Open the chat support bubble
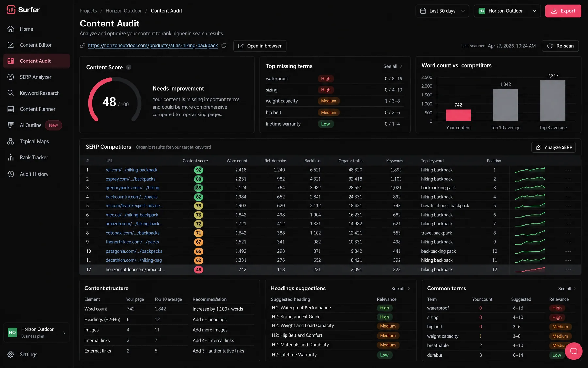This screenshot has height=368, width=588. click(574, 351)
